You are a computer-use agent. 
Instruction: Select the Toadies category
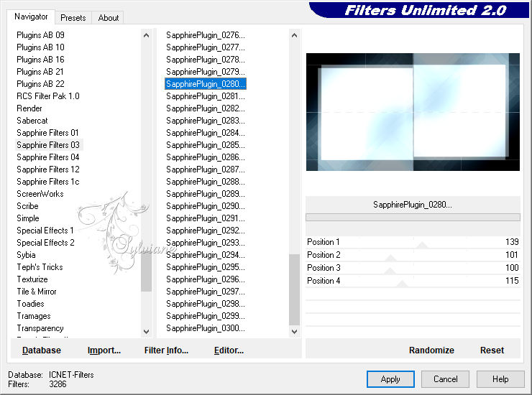[x=30, y=304]
